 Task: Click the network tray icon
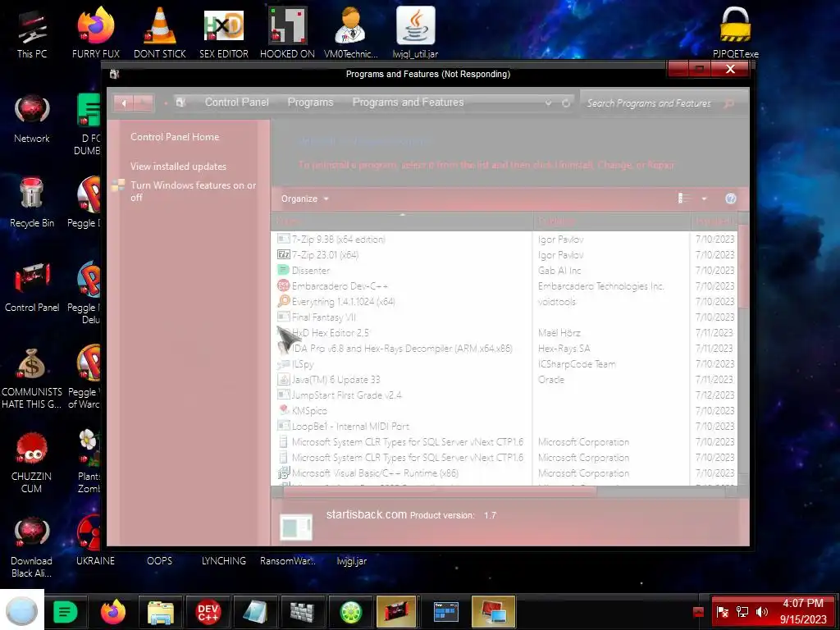coord(742,612)
